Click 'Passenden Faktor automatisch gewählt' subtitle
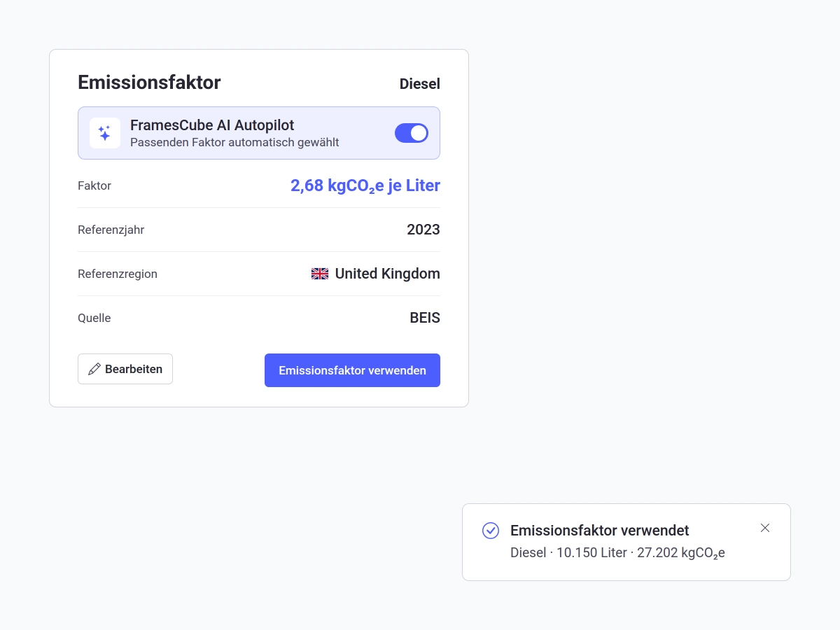Image resolution: width=840 pixels, height=630 pixels. coord(234,142)
